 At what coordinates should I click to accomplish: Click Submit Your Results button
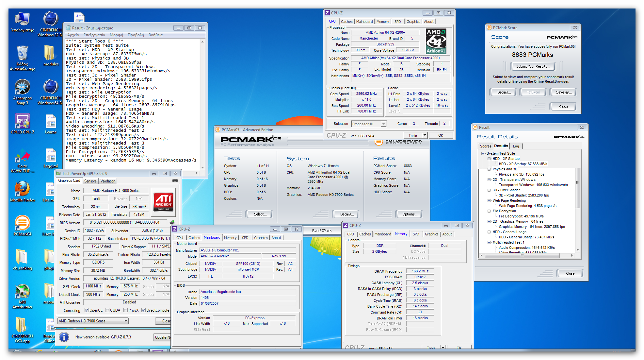point(533,66)
